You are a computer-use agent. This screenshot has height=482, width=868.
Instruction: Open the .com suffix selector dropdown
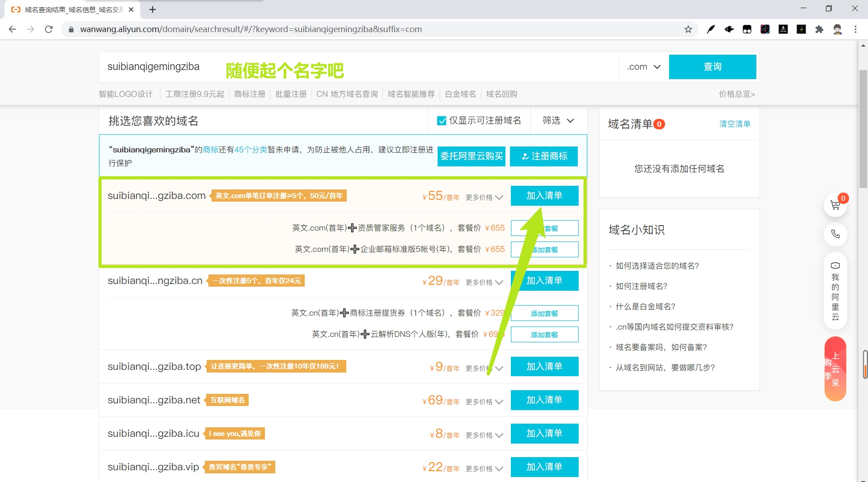tap(643, 66)
